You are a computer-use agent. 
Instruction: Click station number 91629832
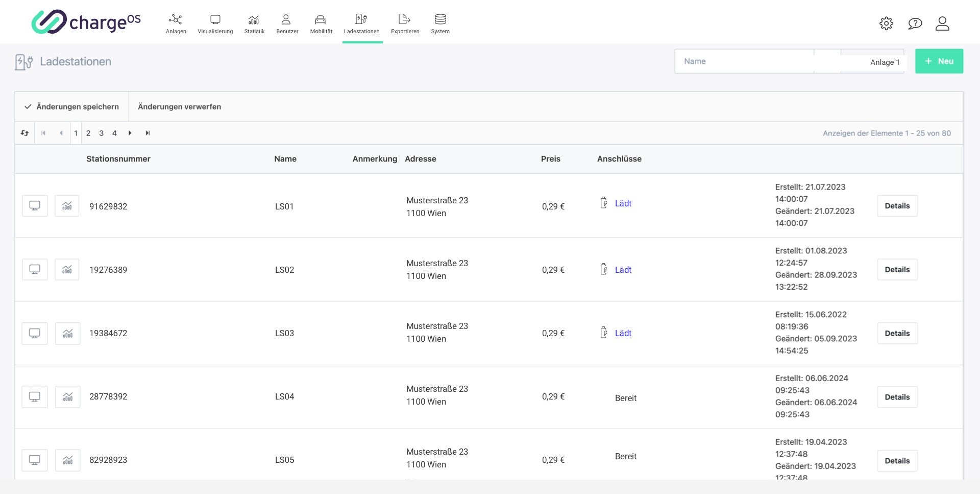coord(108,206)
